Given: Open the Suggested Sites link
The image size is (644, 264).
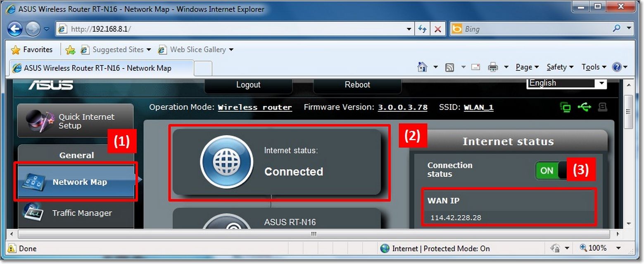Looking at the screenshot, I should (x=116, y=50).
